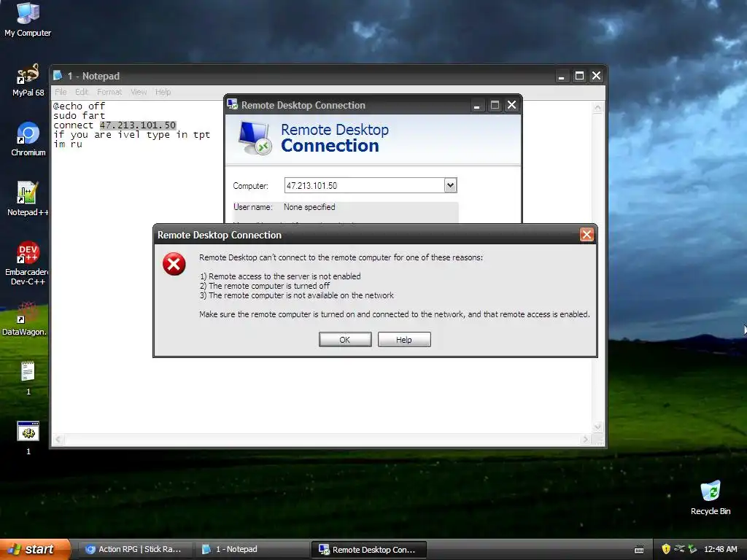Open the Notepad View menu

tap(139, 92)
